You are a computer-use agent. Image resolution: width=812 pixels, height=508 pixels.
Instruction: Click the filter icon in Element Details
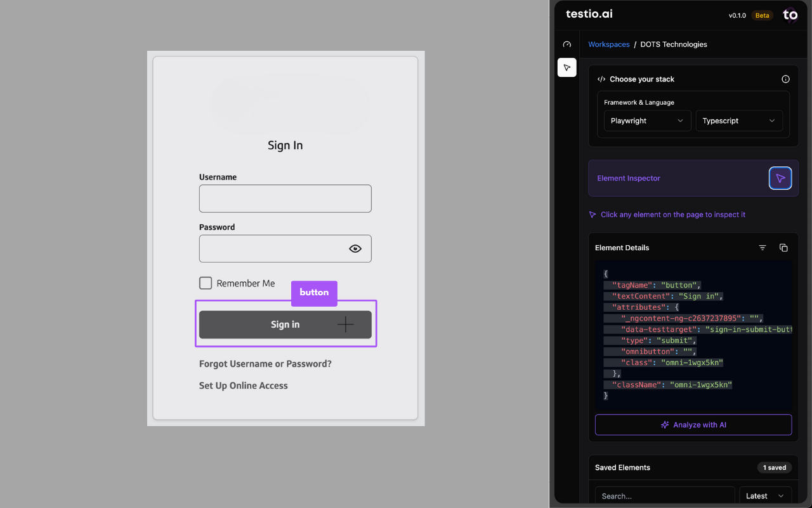763,248
